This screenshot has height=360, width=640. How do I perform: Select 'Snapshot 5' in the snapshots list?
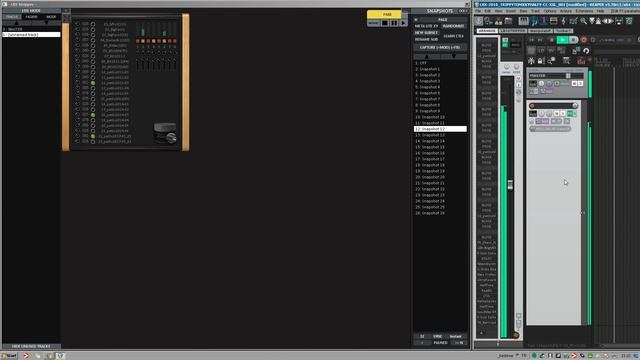tap(440, 93)
